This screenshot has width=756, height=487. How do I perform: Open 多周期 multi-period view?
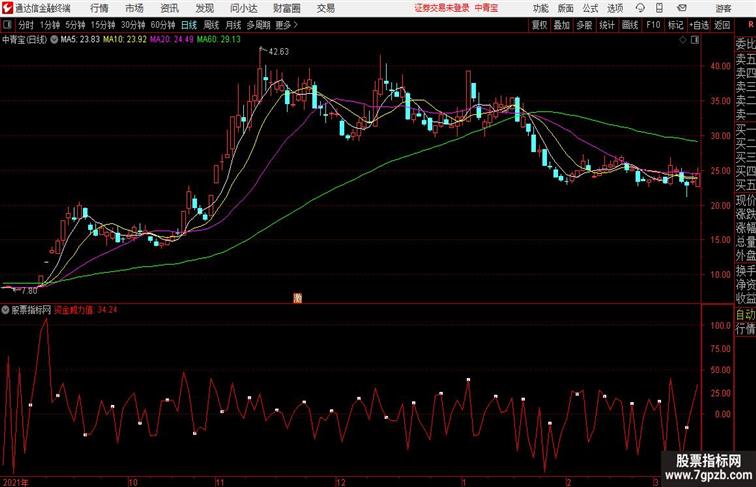(x=258, y=25)
